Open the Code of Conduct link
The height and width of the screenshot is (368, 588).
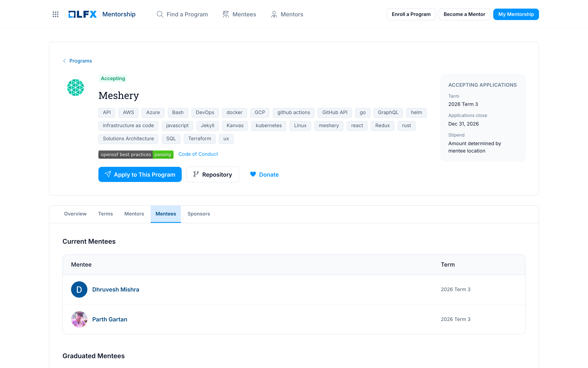tap(198, 154)
